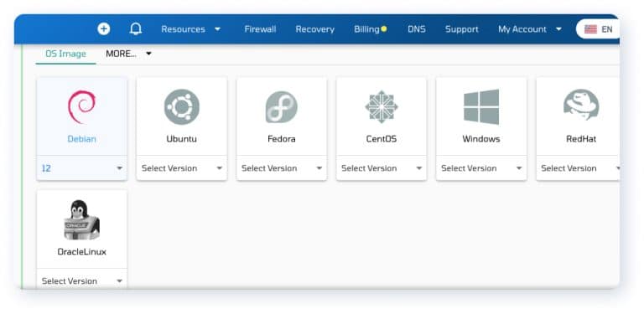The height and width of the screenshot is (314, 644).
Task: Pick the OracleLinux penguin icon
Action: click(x=81, y=220)
